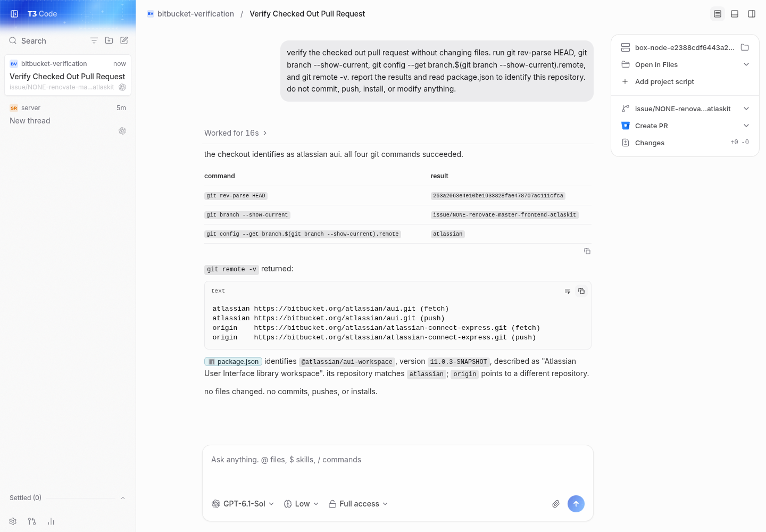Open the usage stats bar chart icon
The image size is (766, 532).
[x=51, y=521]
